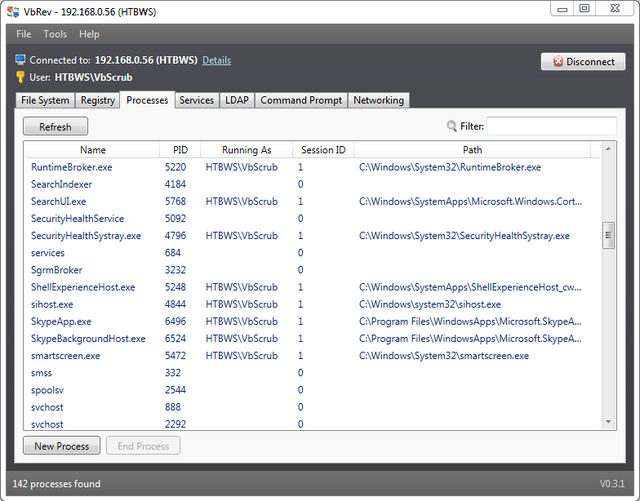Open the Help menu
The width and height of the screenshot is (640, 501).
[x=89, y=34]
